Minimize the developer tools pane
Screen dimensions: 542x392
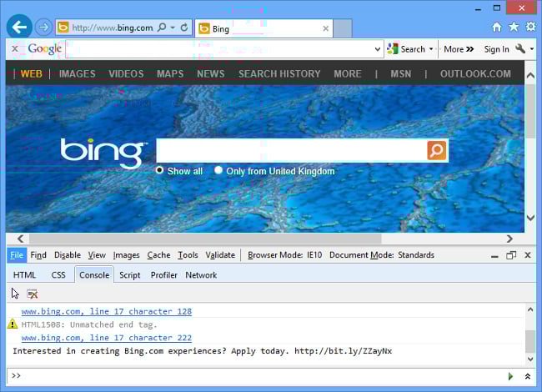tap(494, 255)
